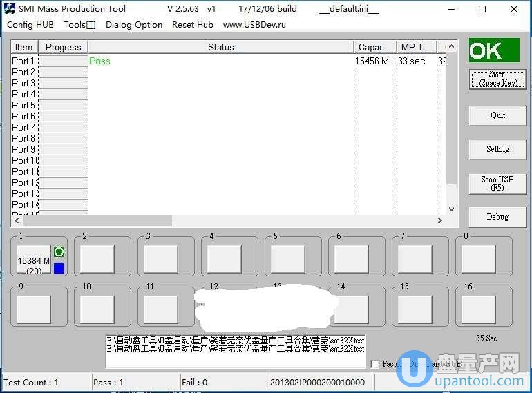Click the Status column header
The height and width of the screenshot is (393, 532).
[x=220, y=47]
